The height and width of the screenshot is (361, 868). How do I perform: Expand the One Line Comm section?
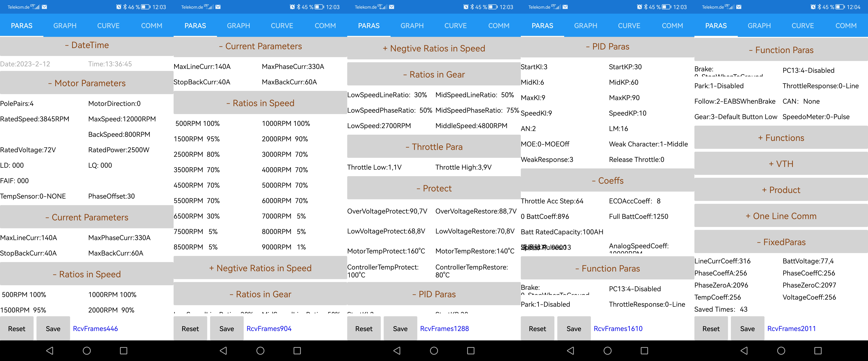tap(781, 216)
